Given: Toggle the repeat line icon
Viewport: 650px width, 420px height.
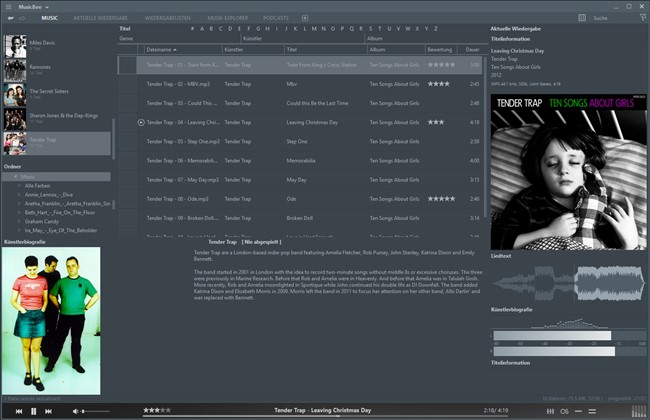Looking at the screenshot, I should coord(578,411).
